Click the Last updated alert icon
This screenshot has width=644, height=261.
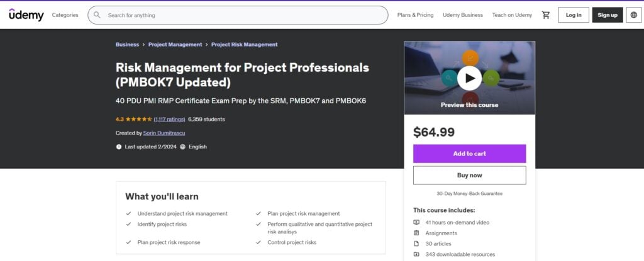(119, 147)
